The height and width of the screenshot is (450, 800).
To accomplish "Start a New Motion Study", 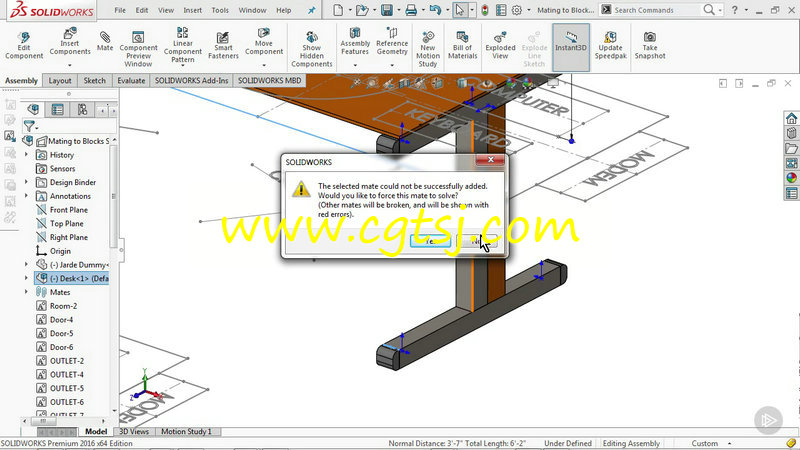I will click(x=428, y=49).
